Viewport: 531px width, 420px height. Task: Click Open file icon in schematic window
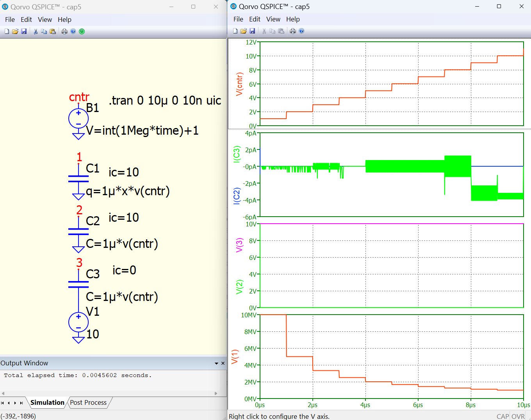[15, 32]
